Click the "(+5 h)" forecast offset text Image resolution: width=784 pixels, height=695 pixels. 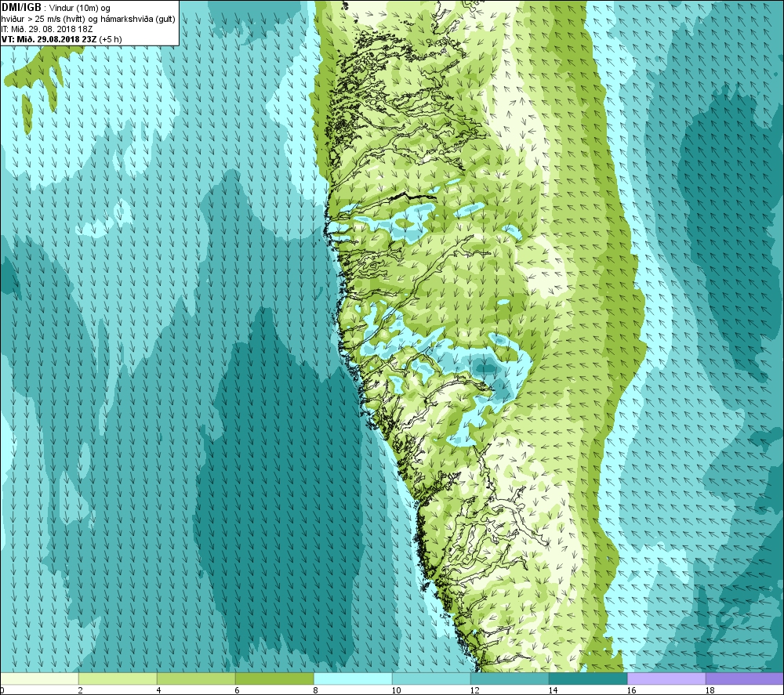[111, 39]
